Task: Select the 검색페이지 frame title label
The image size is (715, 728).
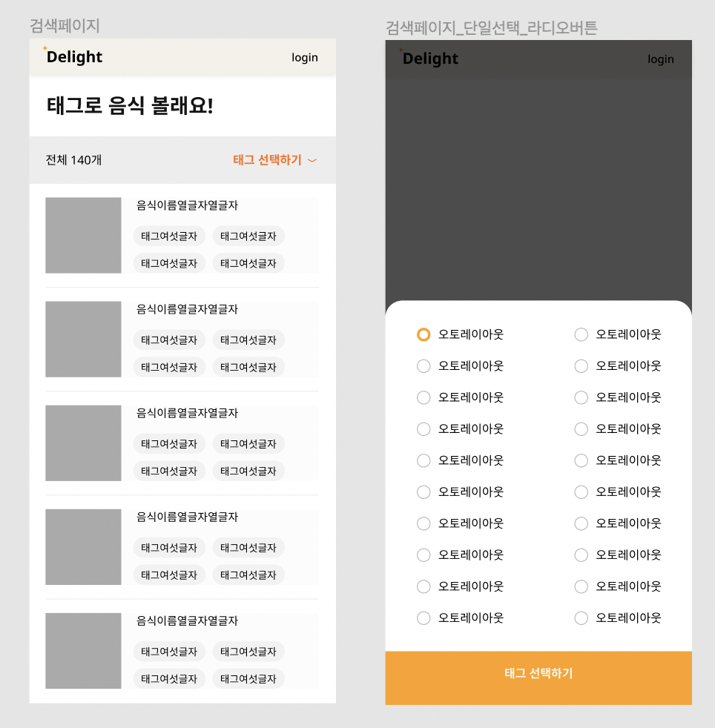Action: (x=65, y=26)
